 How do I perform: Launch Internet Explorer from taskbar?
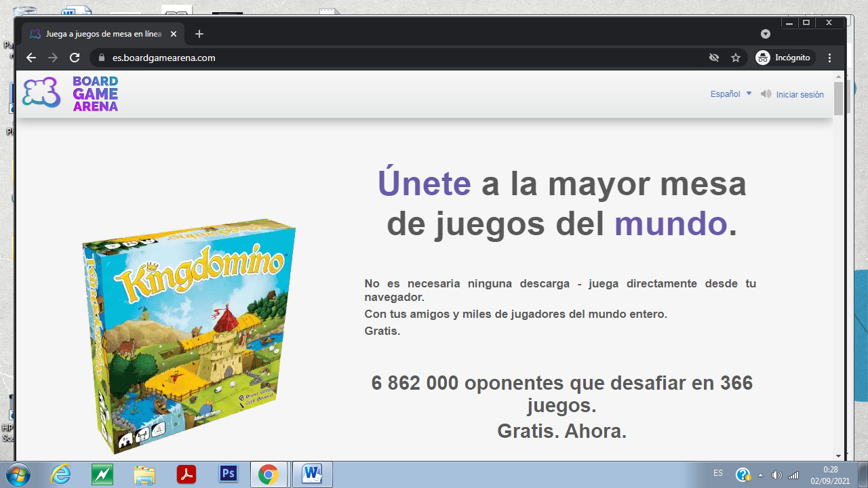(61, 474)
